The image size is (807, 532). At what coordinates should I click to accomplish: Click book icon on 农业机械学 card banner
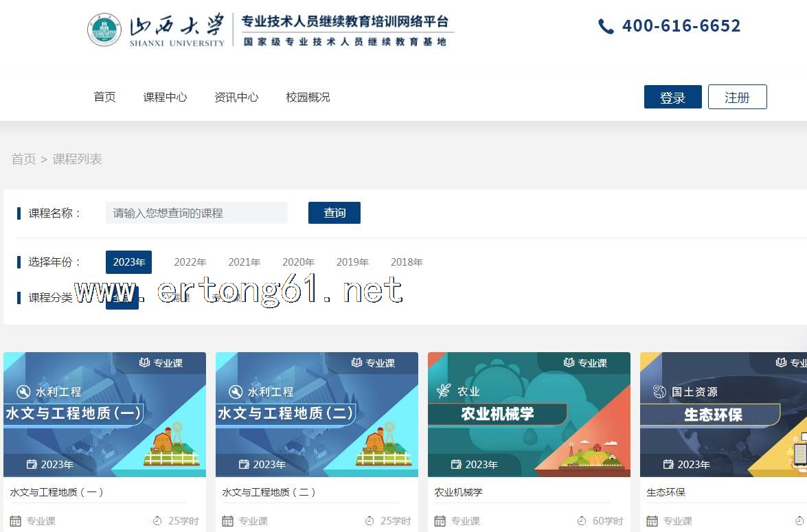(569, 362)
